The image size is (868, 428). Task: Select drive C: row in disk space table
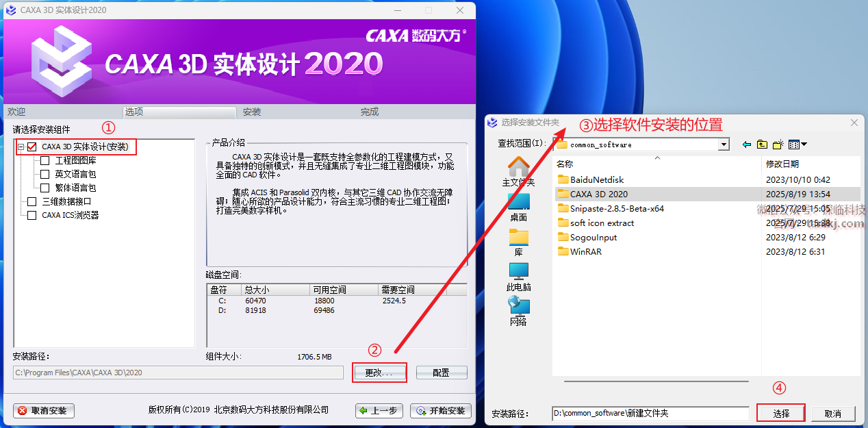coord(337,301)
